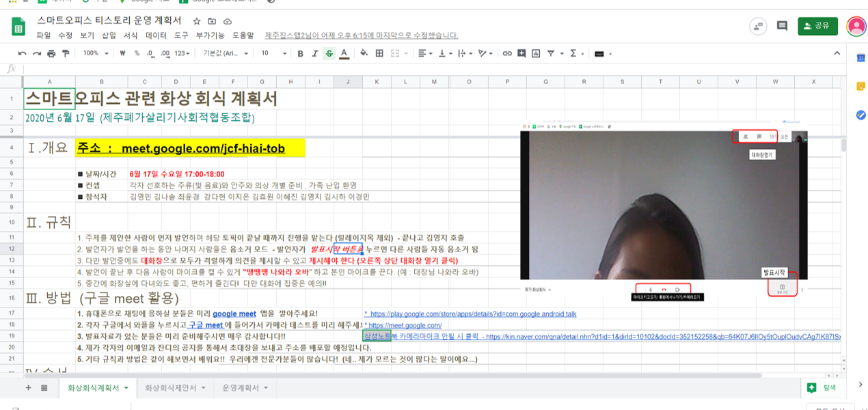Open the account profile avatar
868x410 pixels.
[856, 26]
